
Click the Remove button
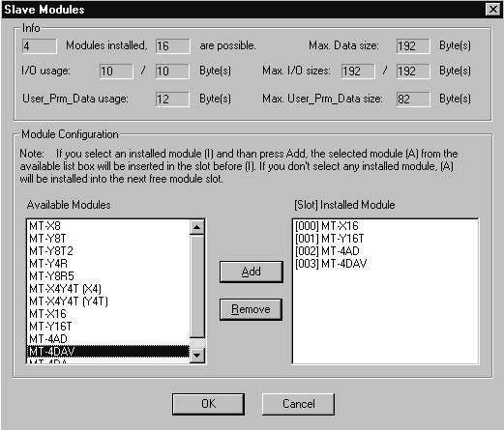pos(251,309)
